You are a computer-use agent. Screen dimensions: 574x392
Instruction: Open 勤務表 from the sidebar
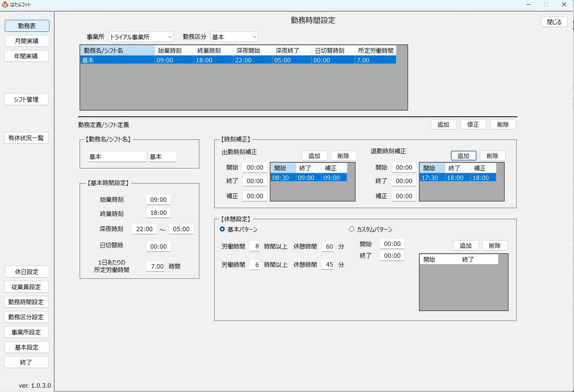click(27, 26)
